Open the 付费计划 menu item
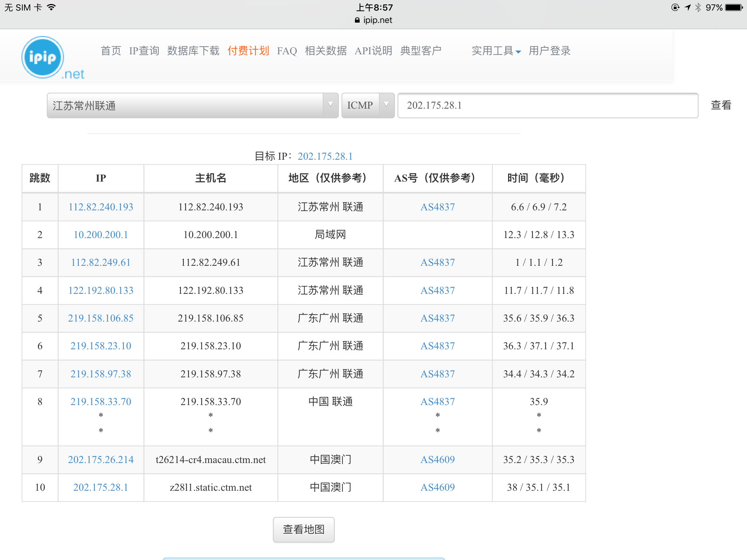Viewport: 747px width, 560px height. [248, 51]
